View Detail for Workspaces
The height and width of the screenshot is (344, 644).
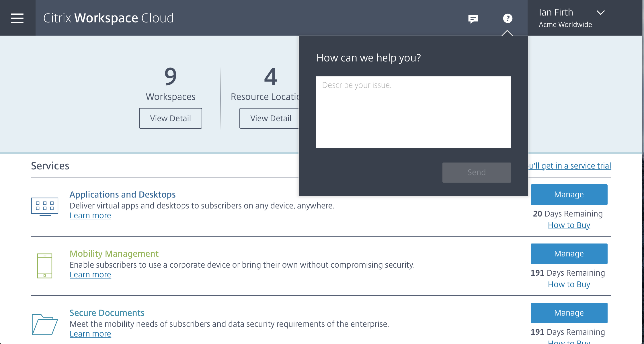point(171,118)
